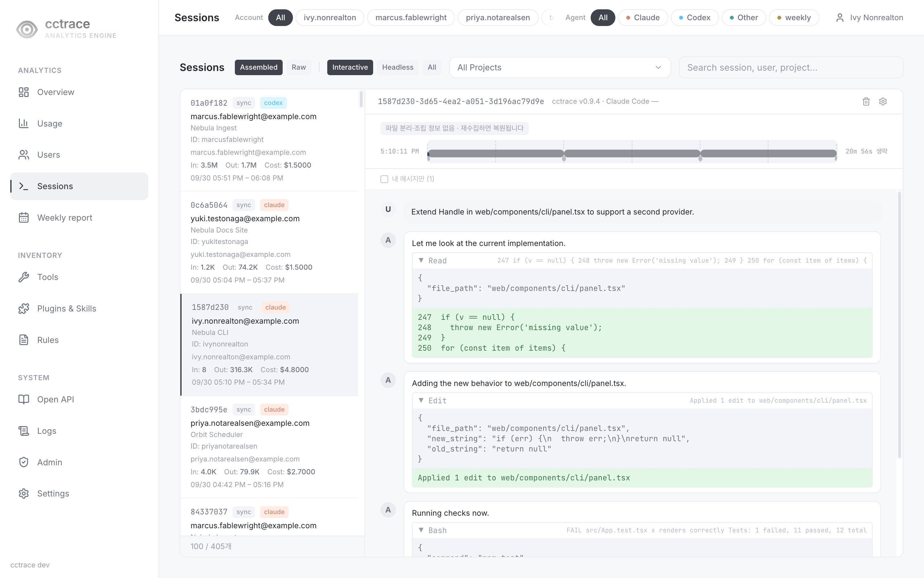Filter agent by Codex
This screenshot has height=578, width=924.
point(695,18)
